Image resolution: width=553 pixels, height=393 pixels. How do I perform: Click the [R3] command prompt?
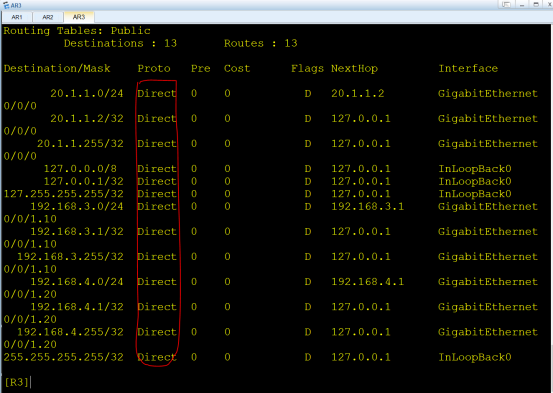tap(17, 382)
